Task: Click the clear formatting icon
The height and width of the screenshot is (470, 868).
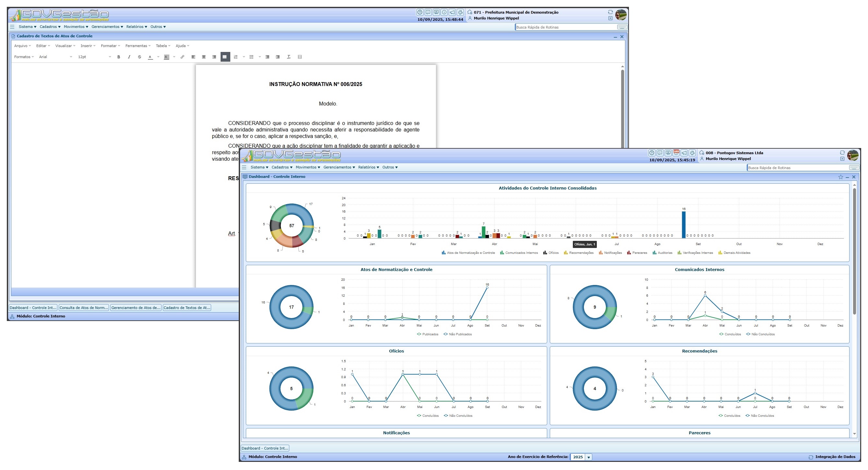Action: pos(289,57)
